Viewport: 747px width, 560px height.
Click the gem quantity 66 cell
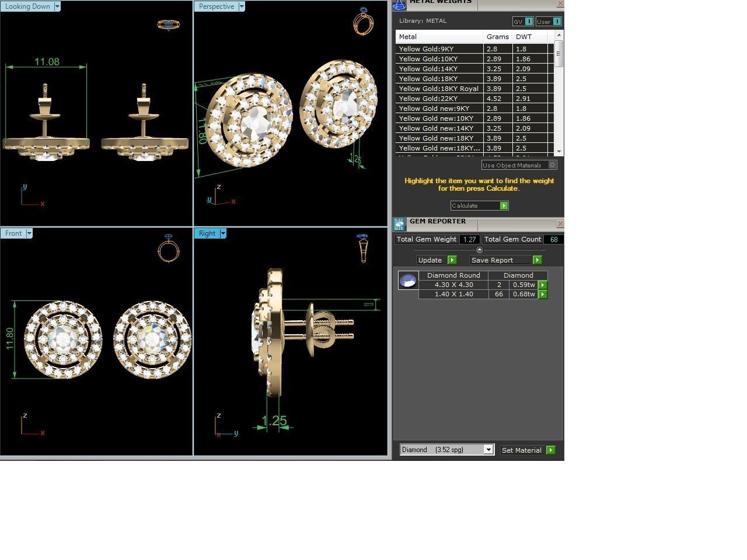coord(499,295)
